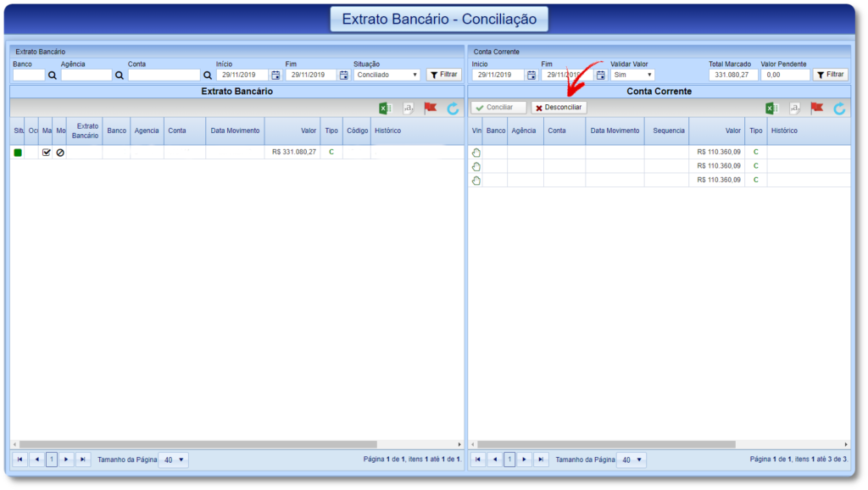Click the green status square in Extrato row
Screen dimensions: 868x490
pos(18,153)
